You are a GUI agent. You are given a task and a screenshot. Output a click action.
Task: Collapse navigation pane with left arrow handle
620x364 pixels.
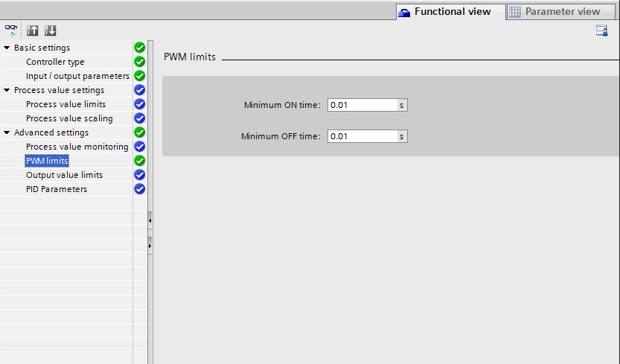point(150,221)
